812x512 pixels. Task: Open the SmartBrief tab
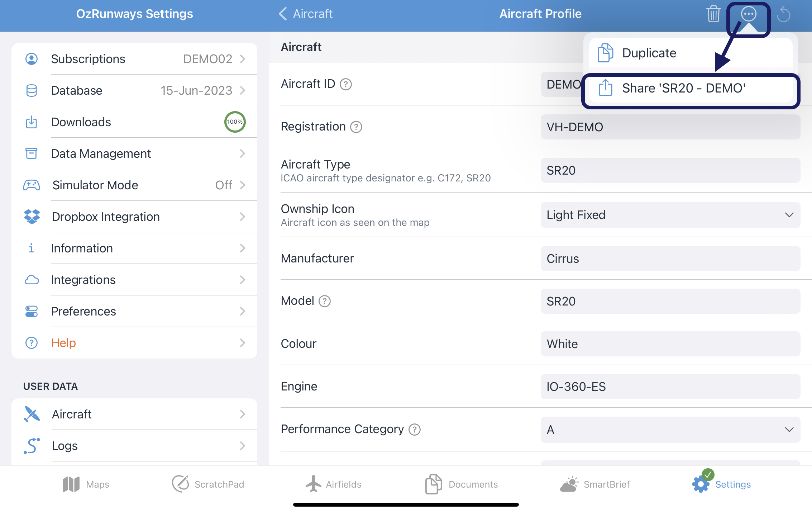coord(595,484)
